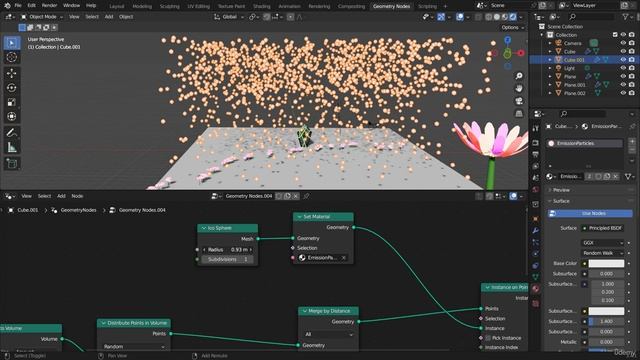The image size is (640, 360).
Task: Open the Modifier properties wrench tab
Action: [x=536, y=231]
